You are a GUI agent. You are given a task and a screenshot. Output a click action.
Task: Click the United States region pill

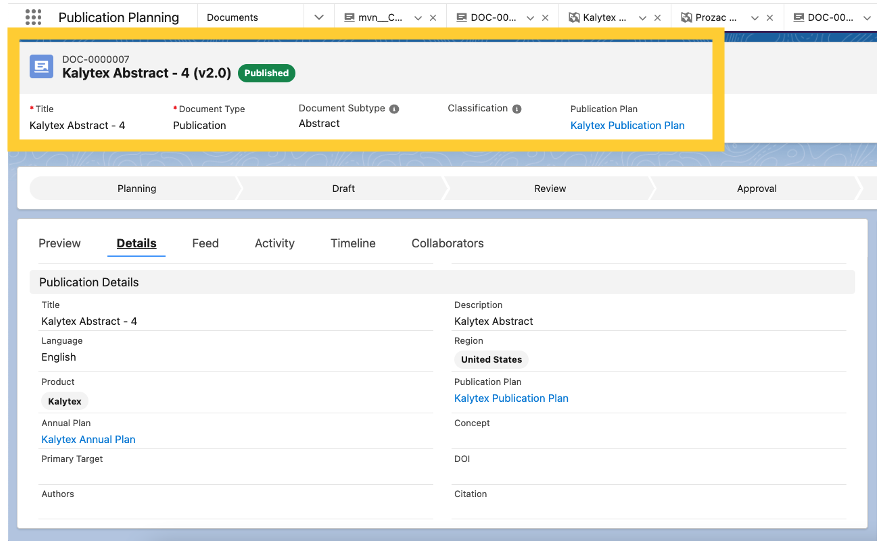tap(492, 360)
